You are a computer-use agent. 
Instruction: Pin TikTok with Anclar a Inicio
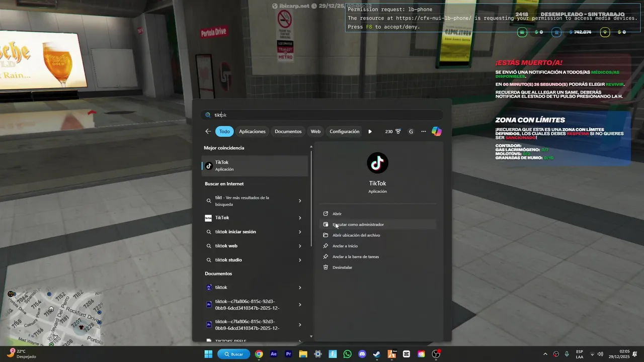[x=377, y=246]
